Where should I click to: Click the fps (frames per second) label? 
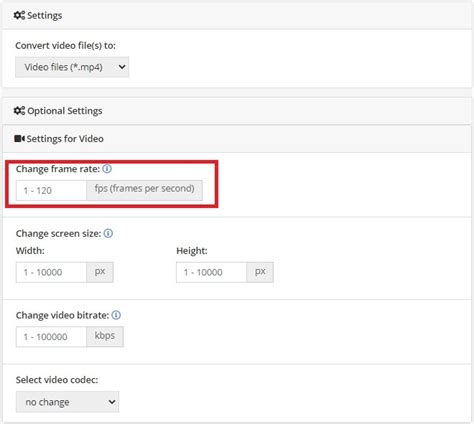tap(144, 190)
